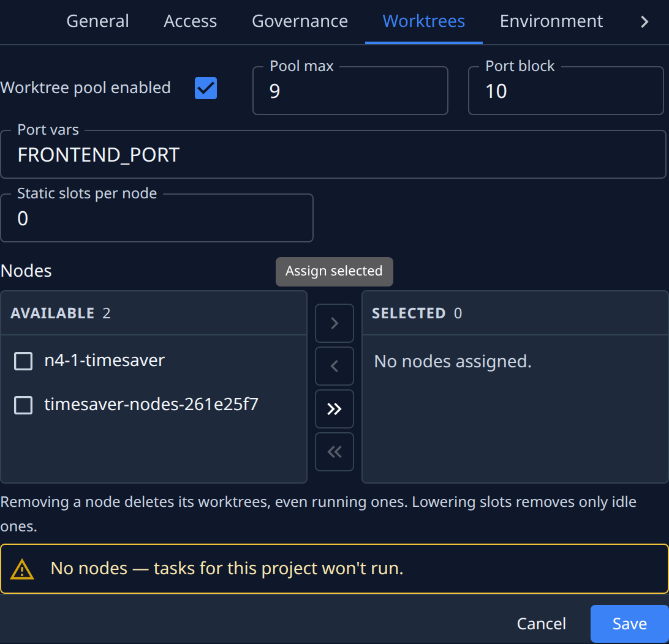Focus the Pool max input field
669x644 pixels.
click(x=350, y=91)
